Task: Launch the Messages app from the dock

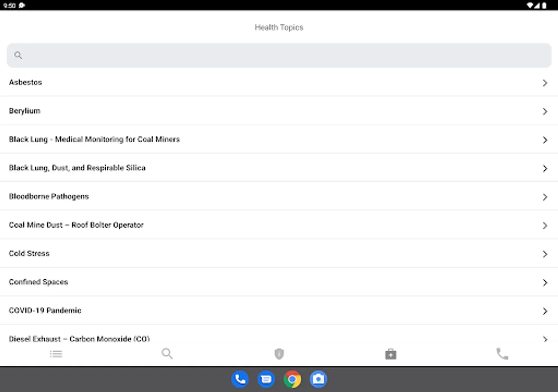Action: tap(266, 379)
